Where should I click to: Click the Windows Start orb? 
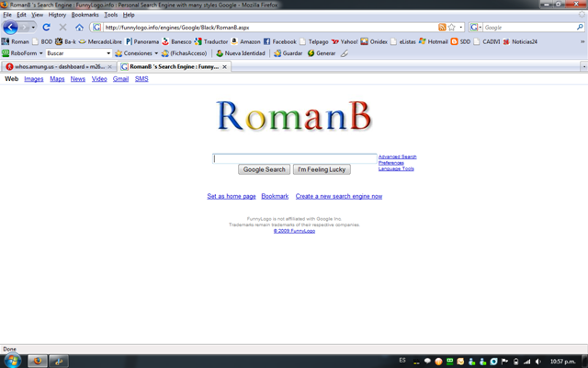(x=12, y=361)
